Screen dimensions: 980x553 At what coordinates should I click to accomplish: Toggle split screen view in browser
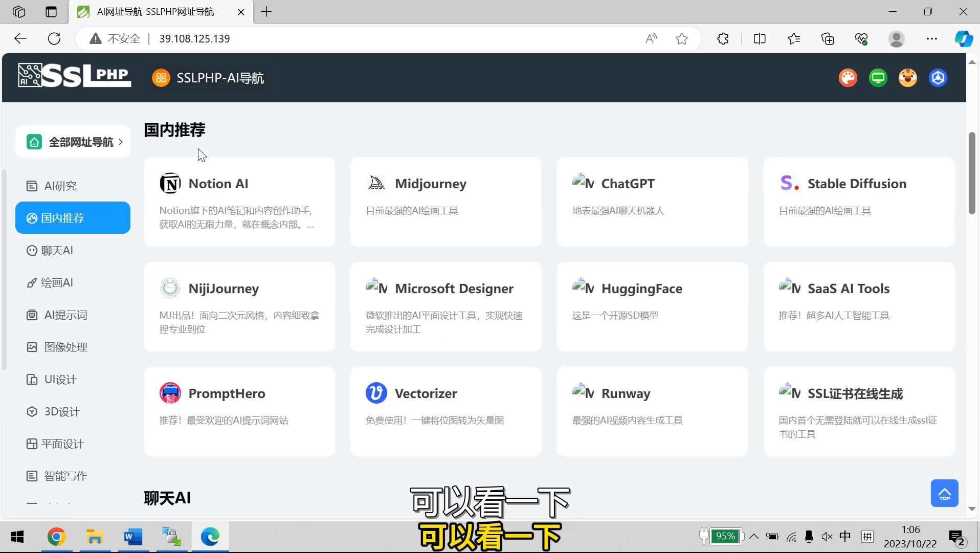(760, 39)
